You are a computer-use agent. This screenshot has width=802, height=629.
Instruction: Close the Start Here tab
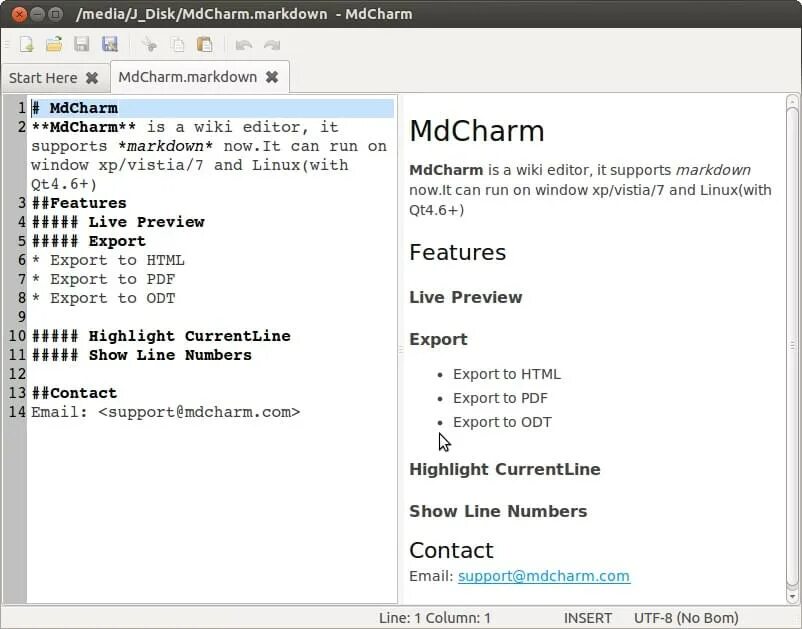click(92, 78)
